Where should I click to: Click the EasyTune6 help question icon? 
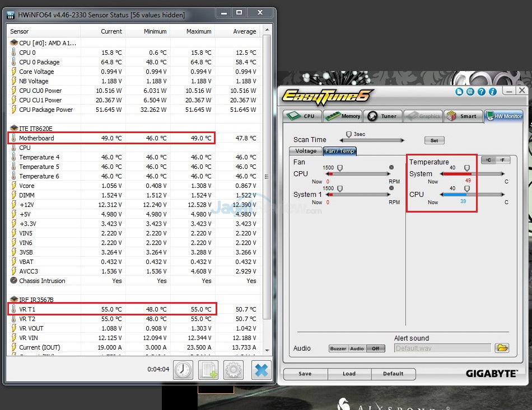click(x=482, y=92)
